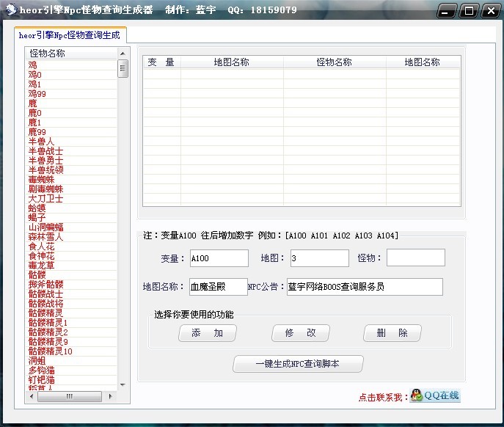Click the 地图名称 column header in table

click(232, 62)
